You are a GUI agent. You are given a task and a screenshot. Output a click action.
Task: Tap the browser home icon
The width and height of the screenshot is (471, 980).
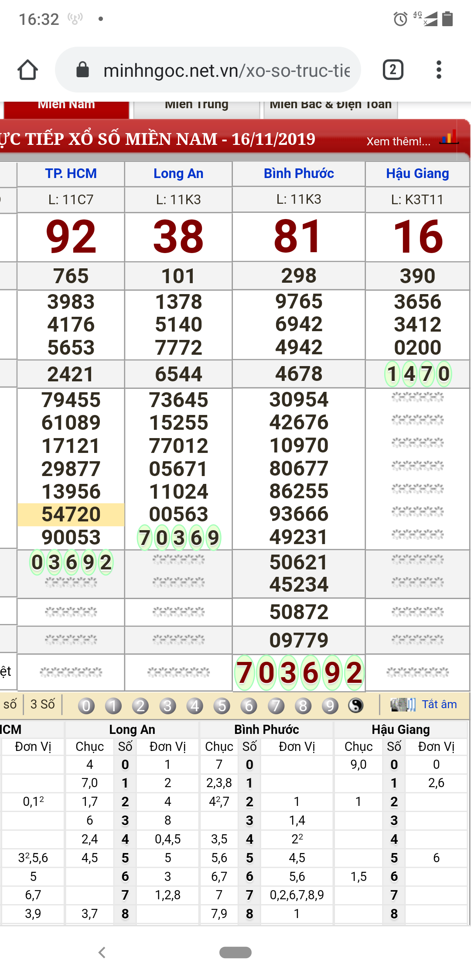point(27,70)
